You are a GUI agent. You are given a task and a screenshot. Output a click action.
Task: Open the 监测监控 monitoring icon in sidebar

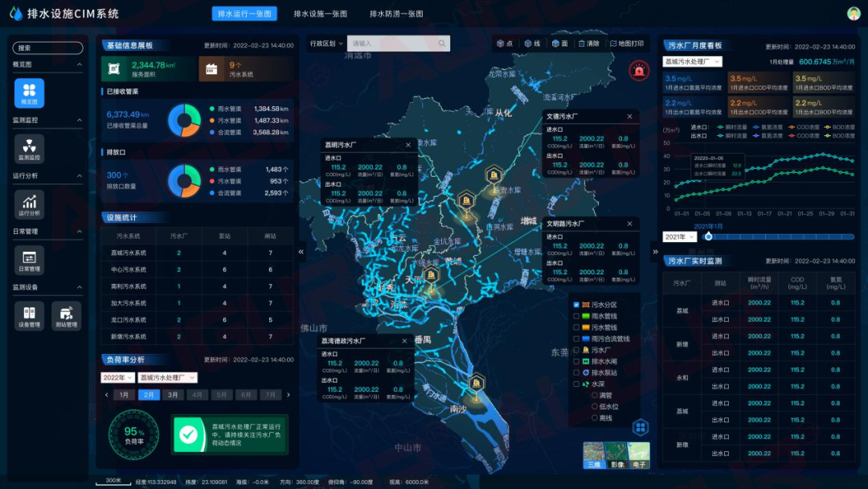29,148
